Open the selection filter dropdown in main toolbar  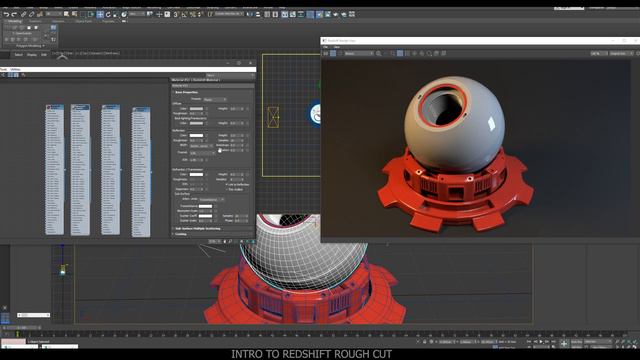(54, 14)
